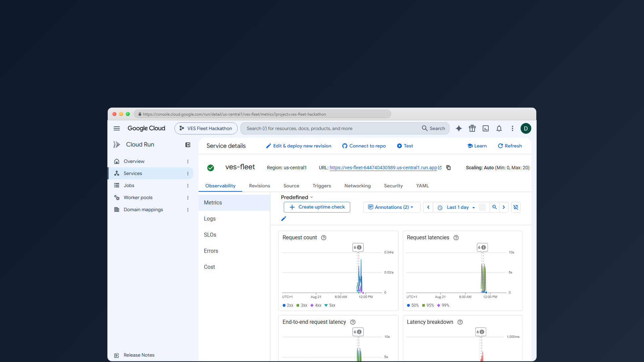Select SLOs in observability menu
The image size is (644, 362).
pyautogui.click(x=234, y=235)
